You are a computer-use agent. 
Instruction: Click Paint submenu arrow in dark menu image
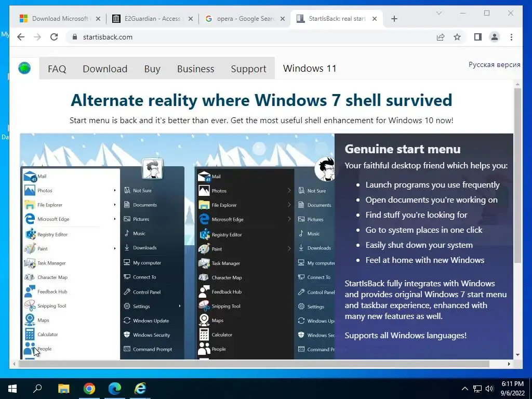tap(289, 249)
